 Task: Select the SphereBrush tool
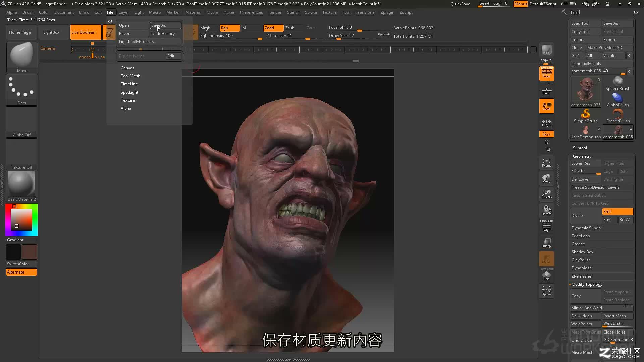tap(618, 84)
